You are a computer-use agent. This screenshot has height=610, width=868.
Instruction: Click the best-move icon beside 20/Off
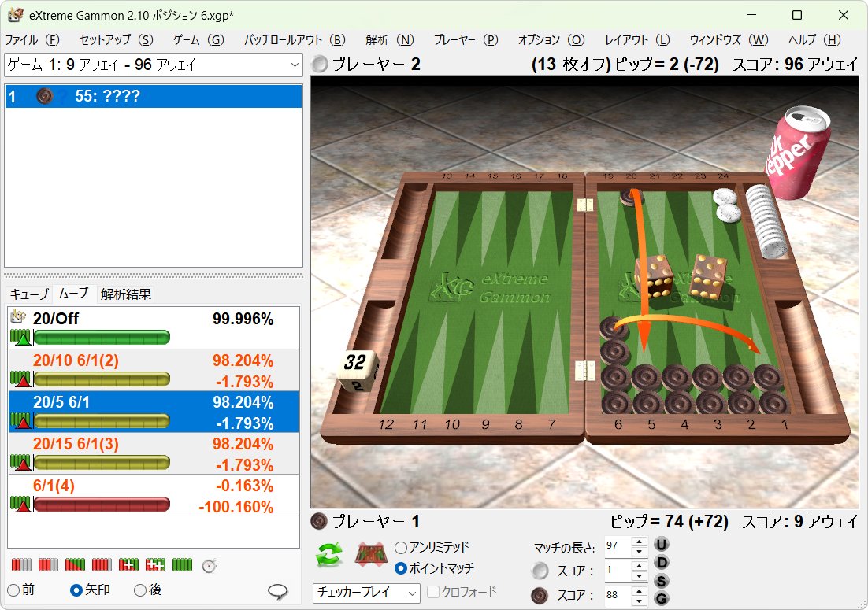(18, 316)
